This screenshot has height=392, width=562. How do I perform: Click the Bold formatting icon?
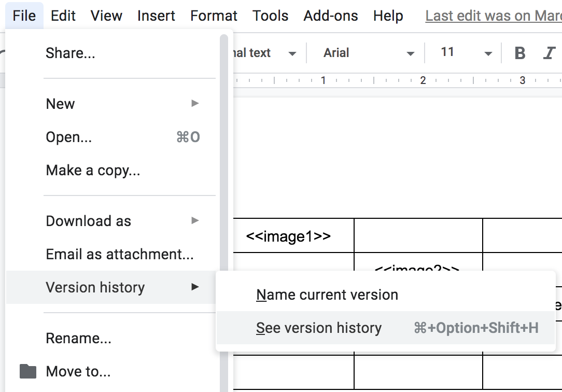[x=520, y=53]
